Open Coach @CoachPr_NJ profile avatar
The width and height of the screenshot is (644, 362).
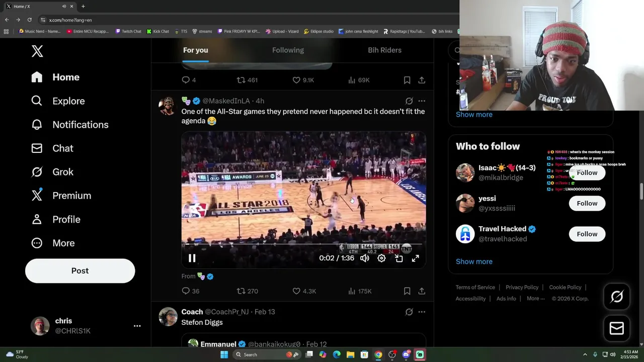[168, 317]
